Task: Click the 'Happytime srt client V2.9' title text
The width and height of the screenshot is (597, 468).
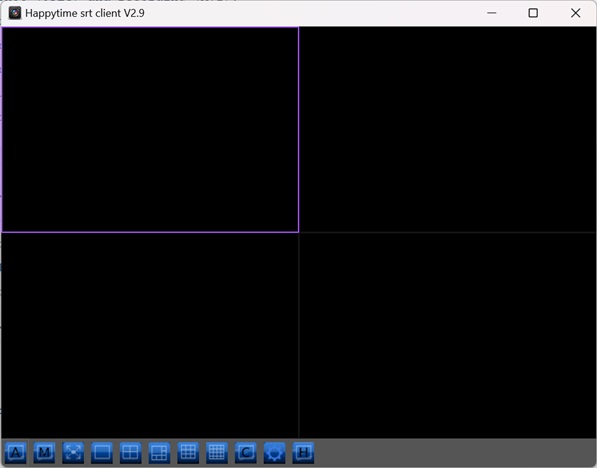Action: 85,13
